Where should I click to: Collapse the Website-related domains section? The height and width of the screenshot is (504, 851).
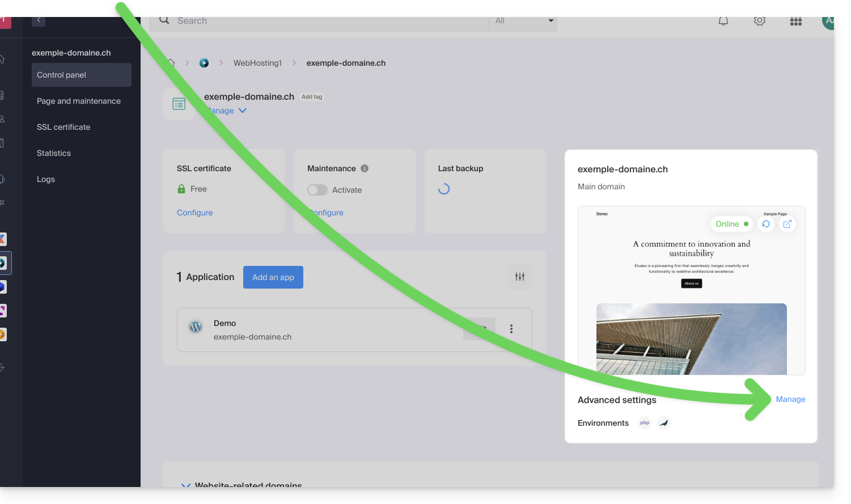[x=185, y=485]
